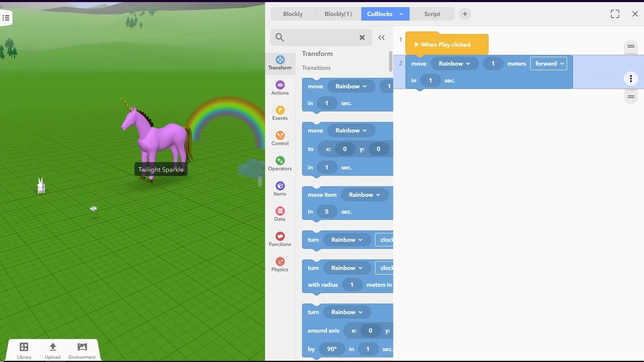Open the Library panel
The image size is (644, 362).
[24, 350]
